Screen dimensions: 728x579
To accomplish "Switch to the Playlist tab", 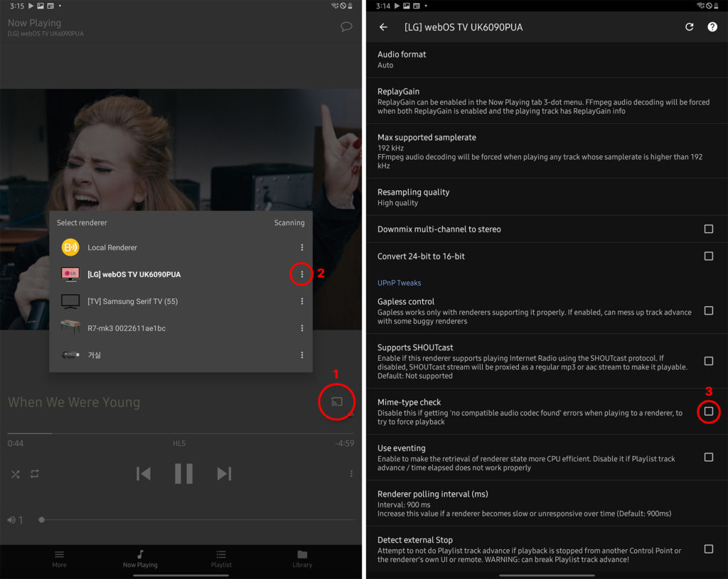I will (221, 558).
